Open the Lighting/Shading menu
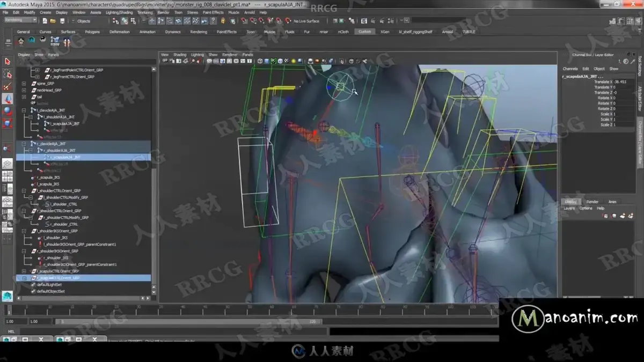 pyautogui.click(x=119, y=12)
